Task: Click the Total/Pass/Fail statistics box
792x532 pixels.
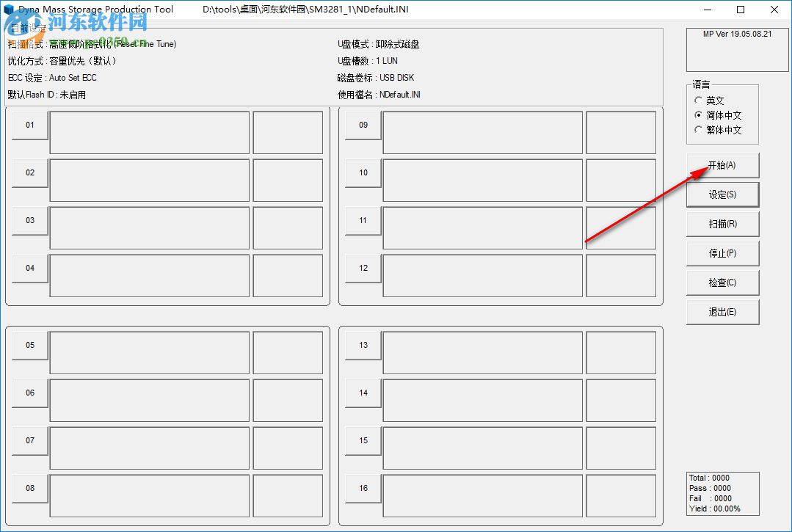Action: tap(722, 493)
